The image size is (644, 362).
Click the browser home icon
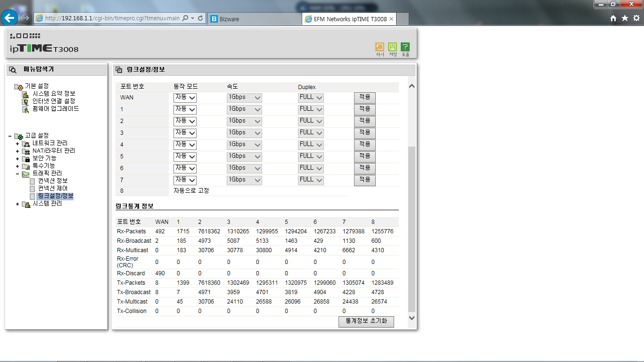tap(613, 18)
